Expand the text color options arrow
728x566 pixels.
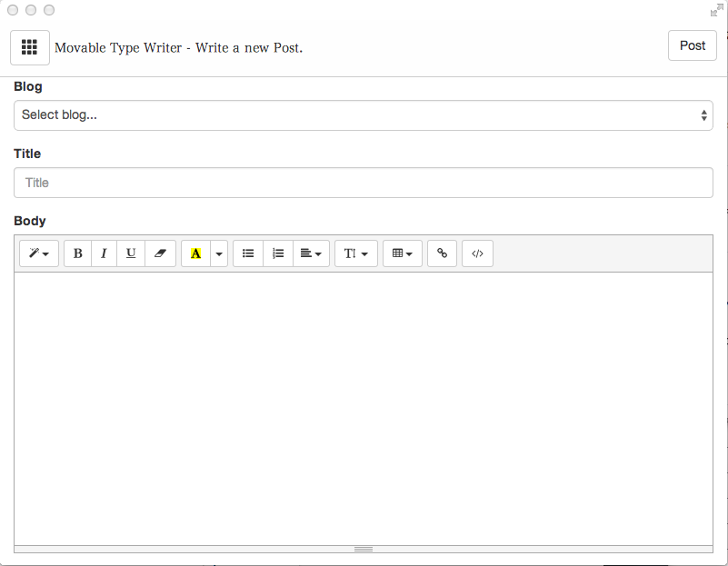pos(219,253)
